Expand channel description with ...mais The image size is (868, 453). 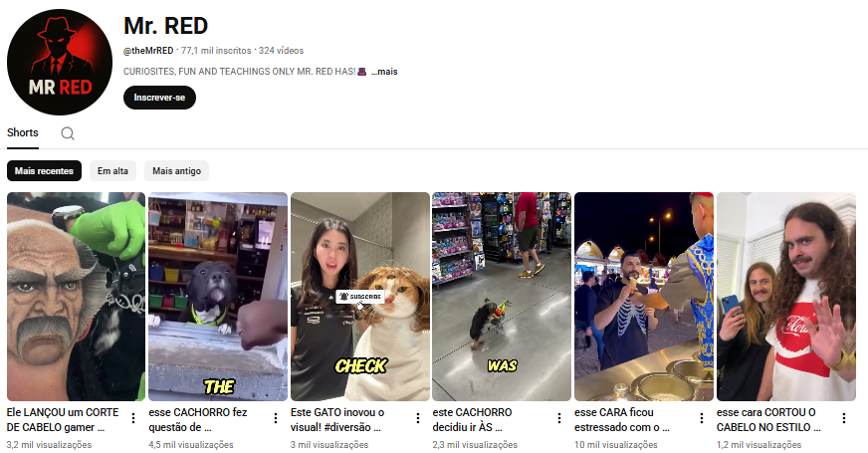[384, 72]
